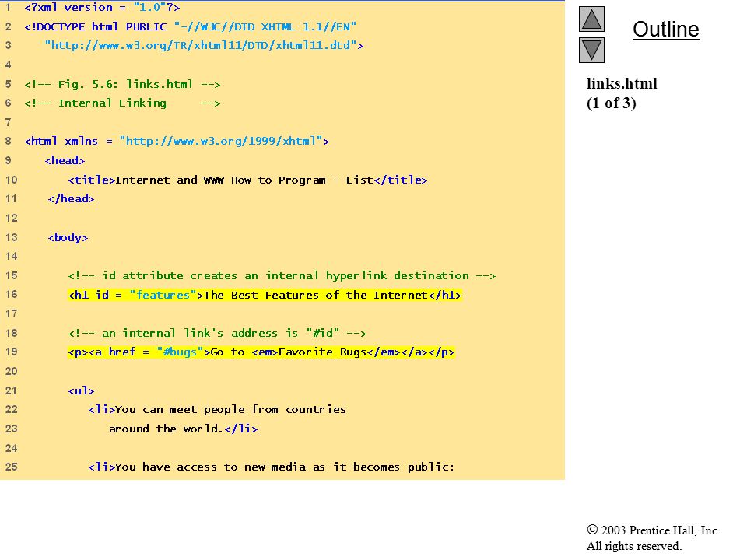Open the Outline link
The width and height of the screenshot is (747, 560).
coord(665,30)
